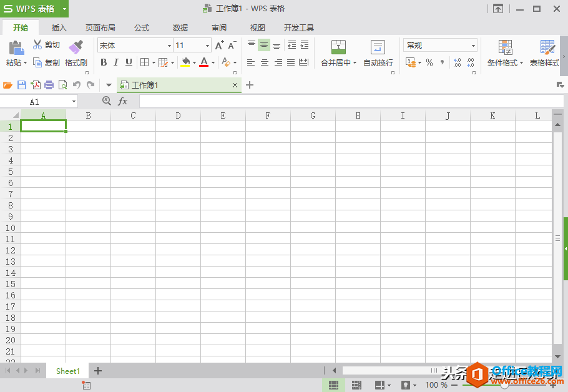The image size is (568, 392).
Task: Apply percent style
Action: pos(429,62)
